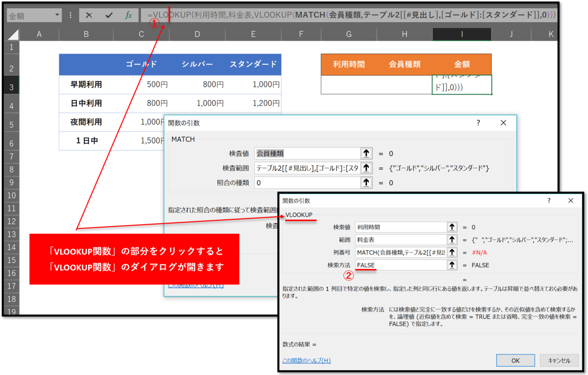Click the formula bar Cancel (X) icon
588x375 pixels.
pos(89,15)
